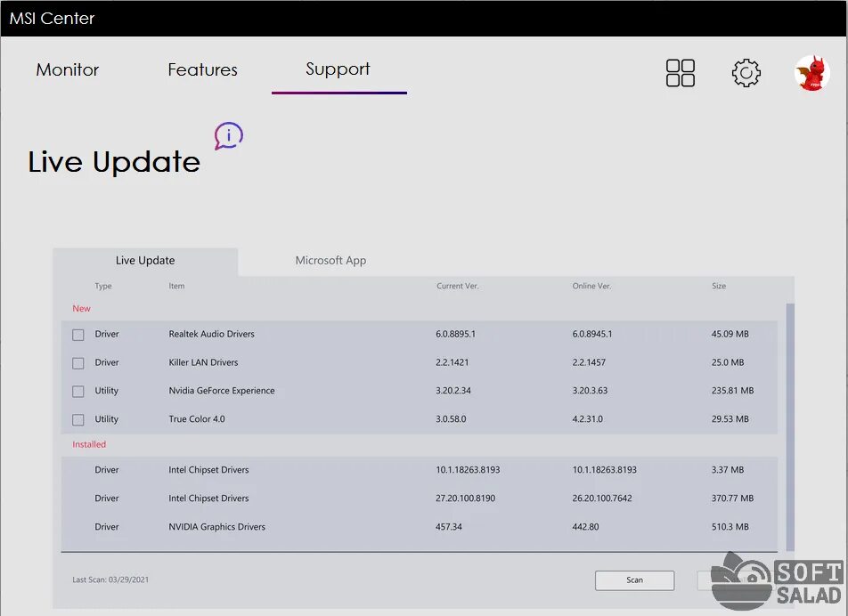The height and width of the screenshot is (616, 848).
Task: Click the Size column header
Action: (719, 286)
